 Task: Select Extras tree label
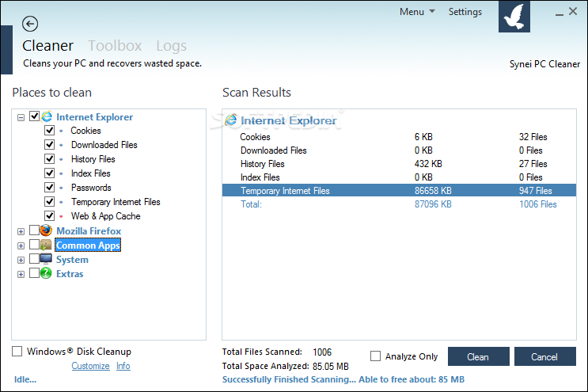70,274
